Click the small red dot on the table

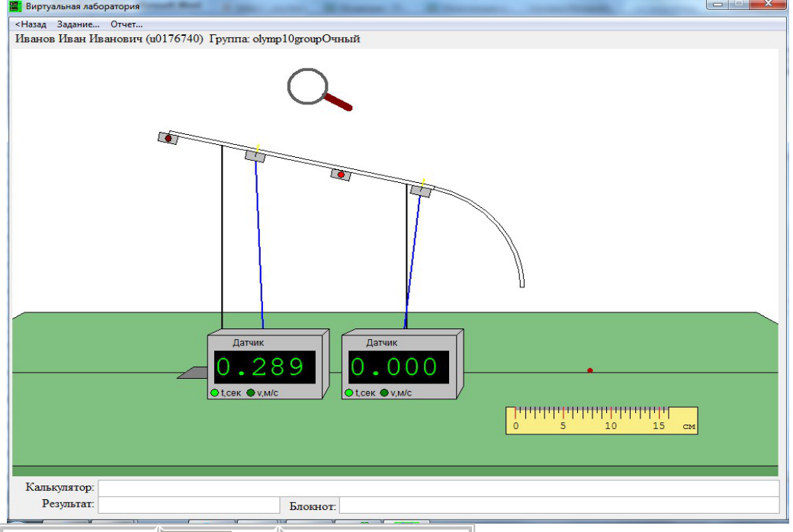589,370
